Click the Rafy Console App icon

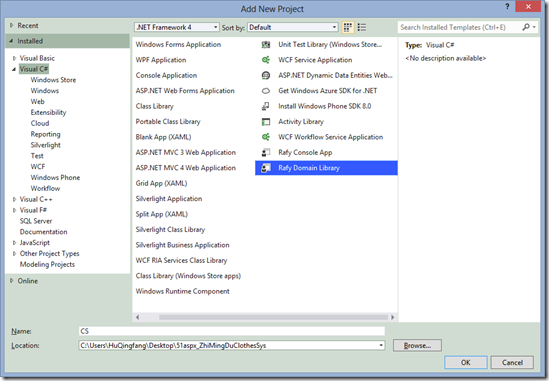(266, 152)
